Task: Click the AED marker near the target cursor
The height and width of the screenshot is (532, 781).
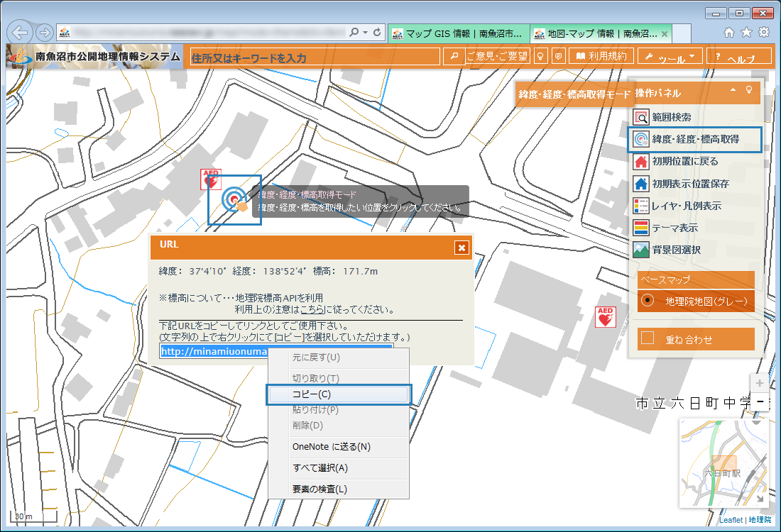Action: point(211,179)
